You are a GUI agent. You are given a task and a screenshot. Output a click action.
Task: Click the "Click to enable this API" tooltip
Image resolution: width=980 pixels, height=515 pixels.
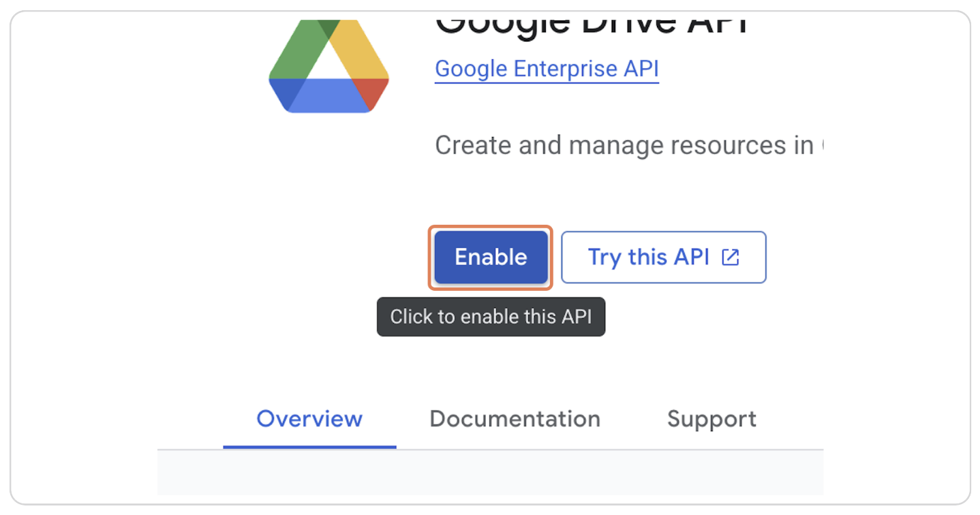coord(491,316)
